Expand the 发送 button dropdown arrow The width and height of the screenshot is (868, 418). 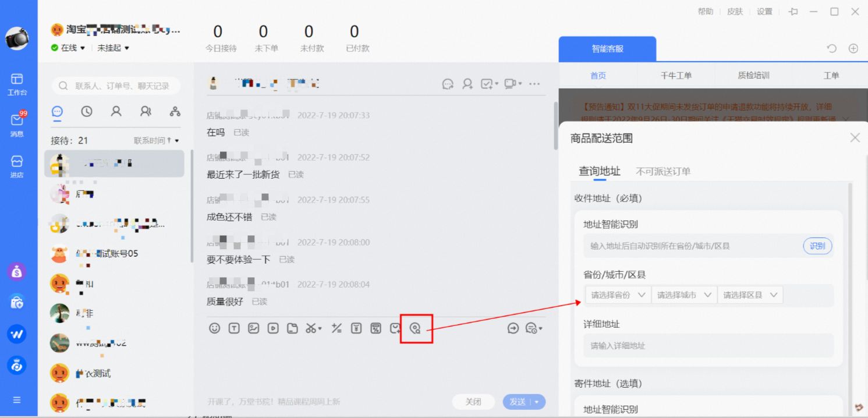coord(537,402)
